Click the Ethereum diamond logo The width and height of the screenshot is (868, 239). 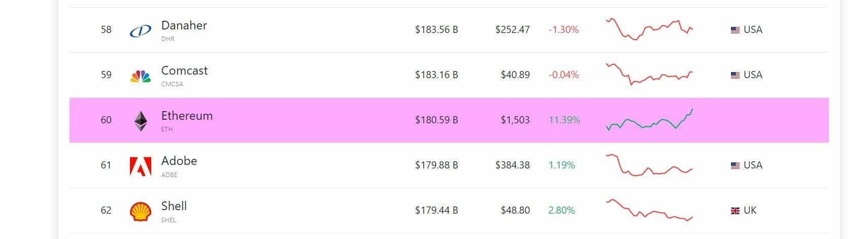(x=141, y=121)
